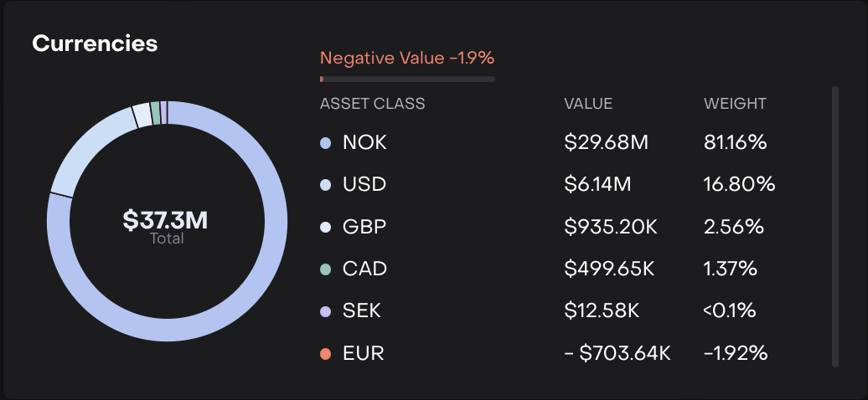Click the Negative Value -1.9% label

click(x=407, y=59)
